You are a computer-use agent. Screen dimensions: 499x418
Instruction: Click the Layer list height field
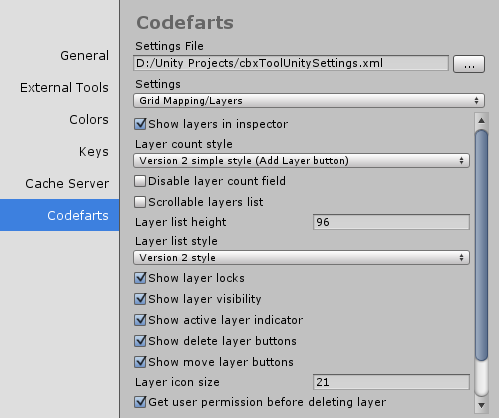[391, 222]
